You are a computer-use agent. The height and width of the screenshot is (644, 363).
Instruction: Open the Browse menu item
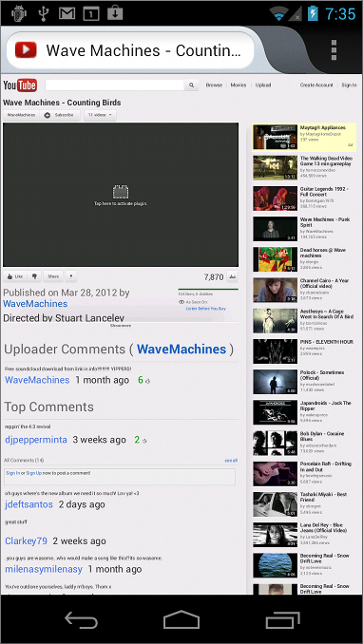214,85
